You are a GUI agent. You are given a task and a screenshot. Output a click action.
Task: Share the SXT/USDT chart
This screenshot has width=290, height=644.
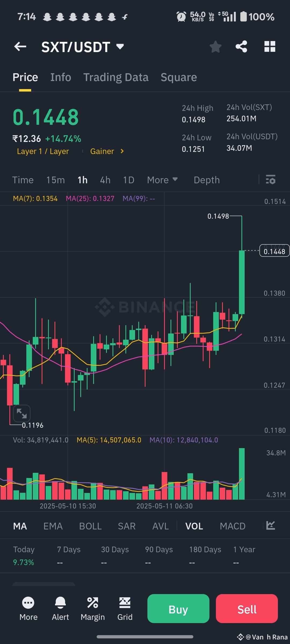[241, 46]
